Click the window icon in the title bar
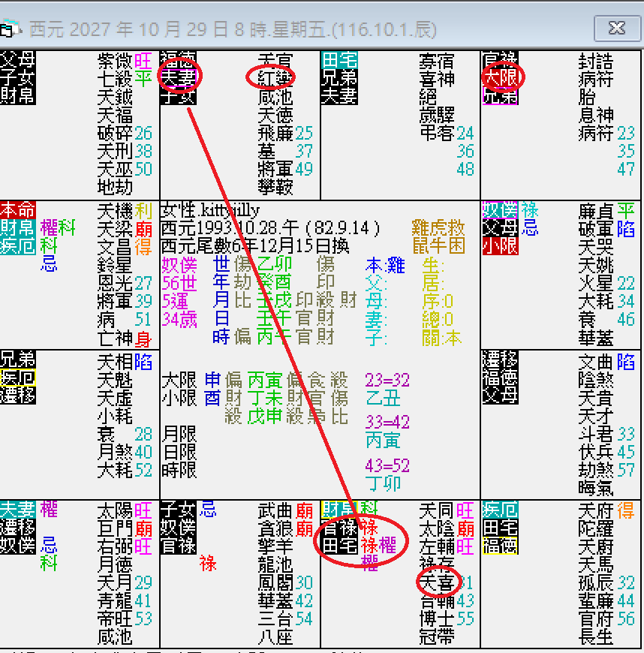 (x=9, y=29)
